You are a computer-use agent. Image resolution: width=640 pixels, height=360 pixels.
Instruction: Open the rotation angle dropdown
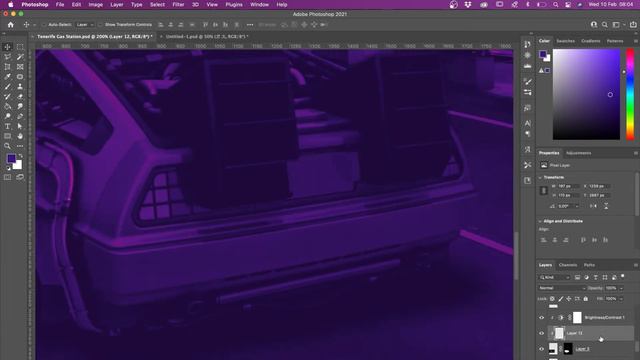pos(577,206)
